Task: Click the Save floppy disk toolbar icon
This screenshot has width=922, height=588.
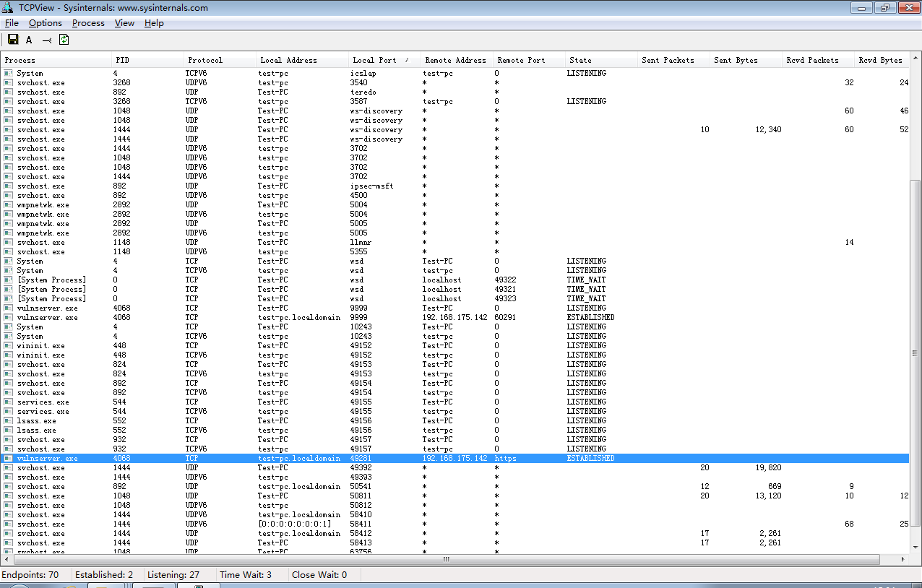Action: pos(12,40)
